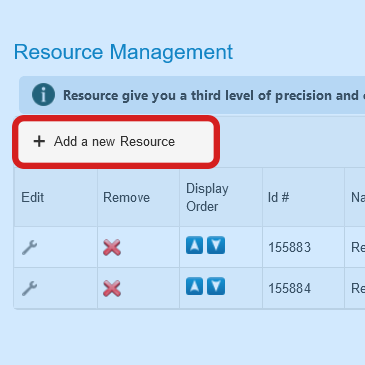Select the Resource Management heading
Image resolution: width=365 pixels, height=365 pixels.
[123, 52]
